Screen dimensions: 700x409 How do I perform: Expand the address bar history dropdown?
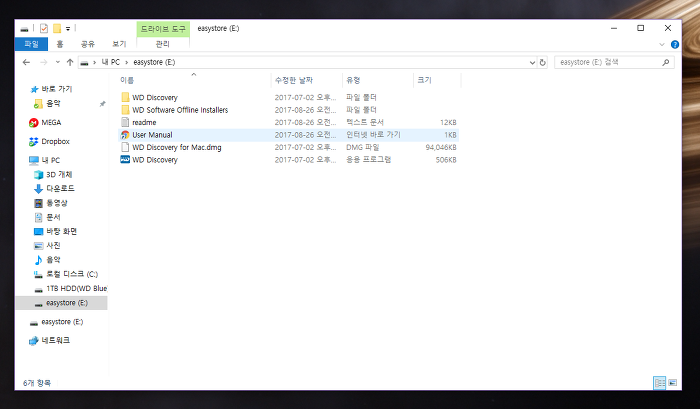pyautogui.click(x=532, y=63)
